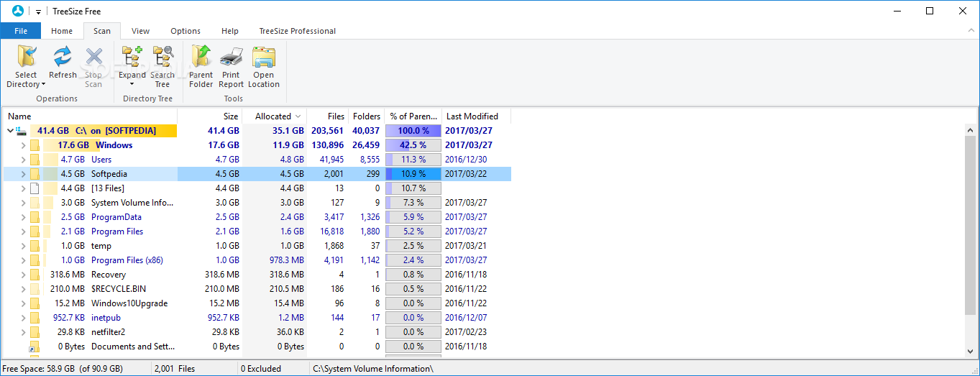Viewport: 980px width, 376px height.
Task: Click the C:\ drive icon
Action: (21, 131)
